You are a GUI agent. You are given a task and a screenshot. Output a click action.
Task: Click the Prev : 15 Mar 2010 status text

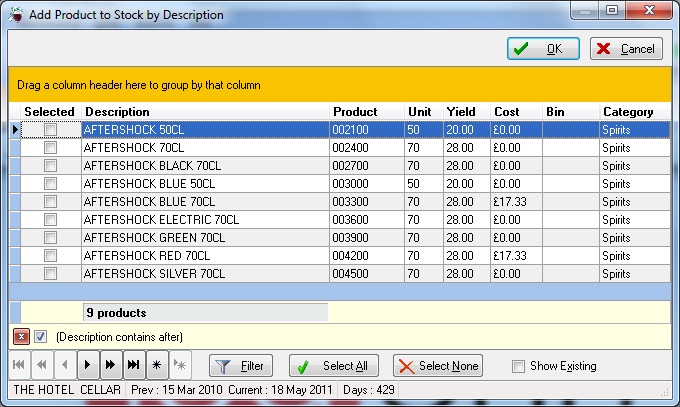click(177, 390)
